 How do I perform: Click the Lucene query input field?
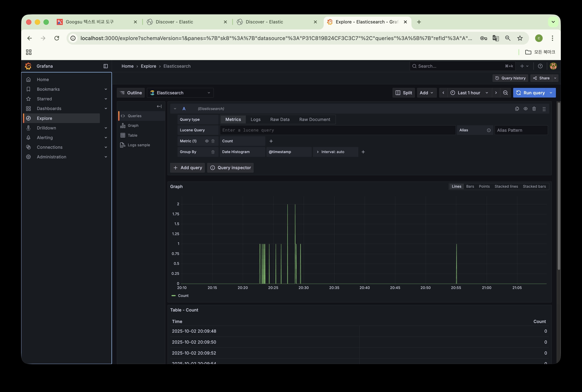point(338,130)
